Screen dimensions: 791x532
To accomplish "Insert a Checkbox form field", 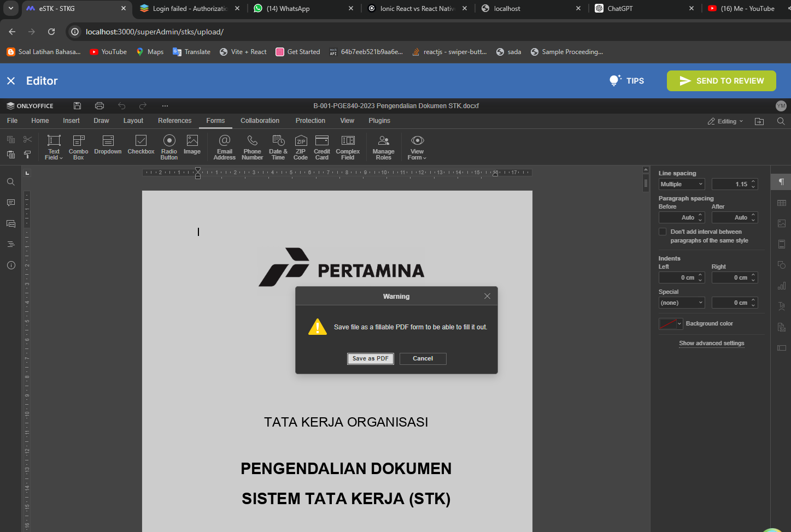I will (x=141, y=145).
